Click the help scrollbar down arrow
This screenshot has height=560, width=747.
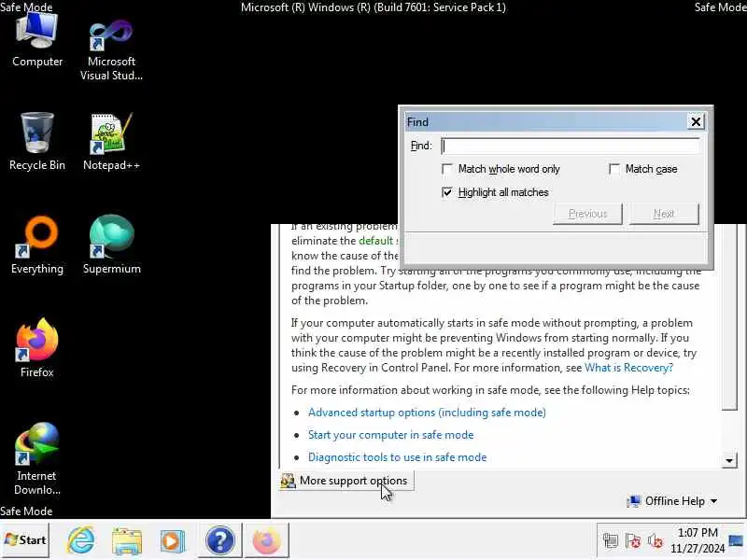point(729,460)
